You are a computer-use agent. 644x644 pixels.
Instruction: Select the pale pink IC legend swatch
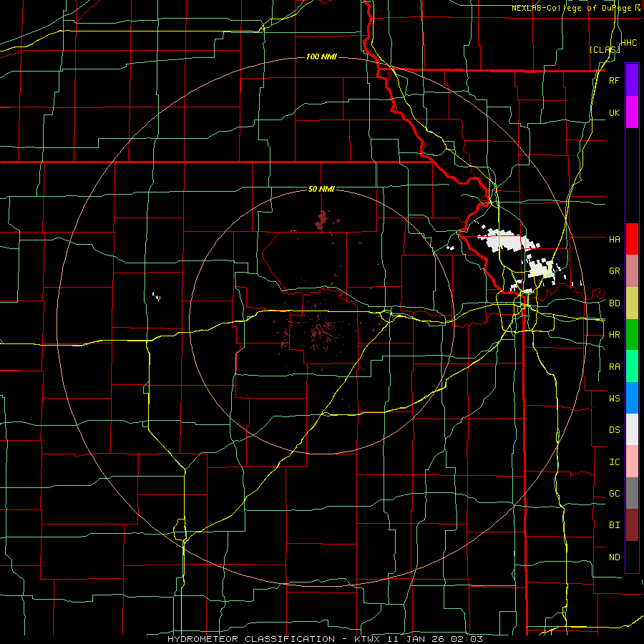[632, 462]
